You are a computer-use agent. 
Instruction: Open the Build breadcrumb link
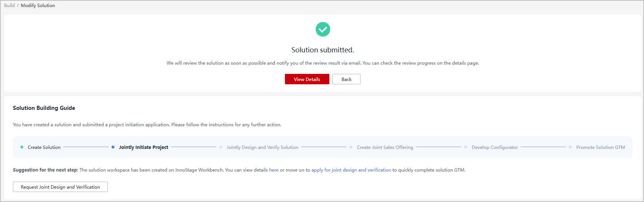point(9,6)
